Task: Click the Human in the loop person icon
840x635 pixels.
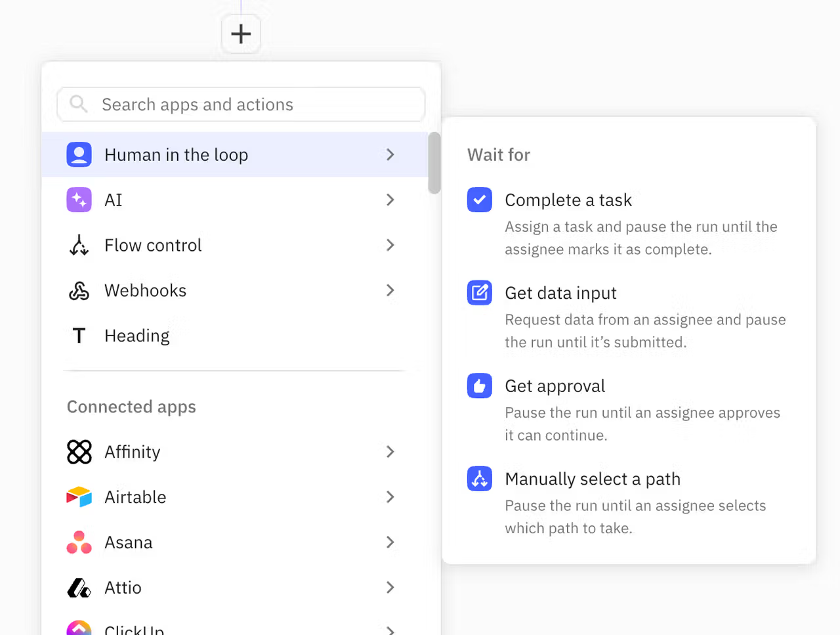Action: tap(79, 154)
